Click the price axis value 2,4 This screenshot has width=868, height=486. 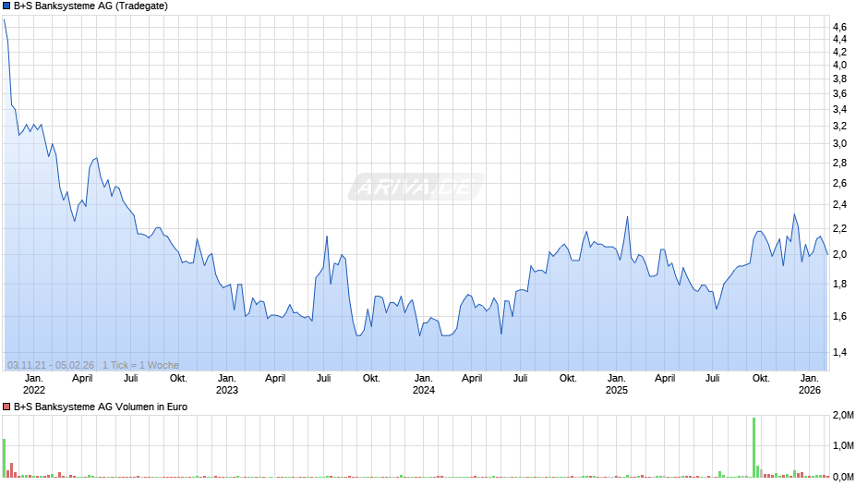(839, 205)
